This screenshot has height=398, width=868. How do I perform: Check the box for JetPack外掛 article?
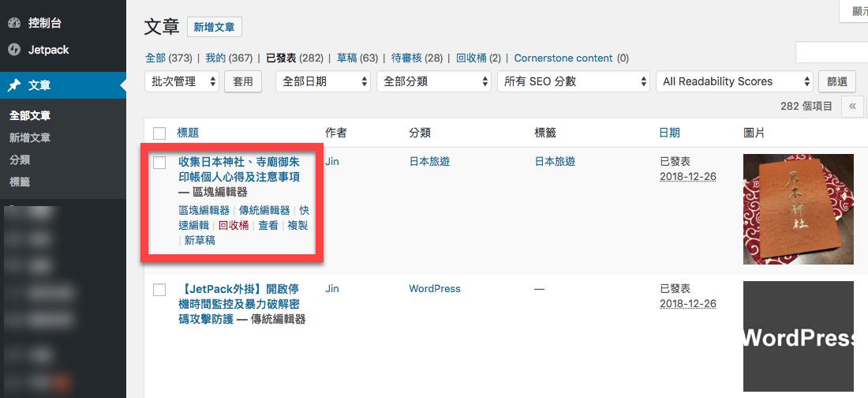coord(159,289)
